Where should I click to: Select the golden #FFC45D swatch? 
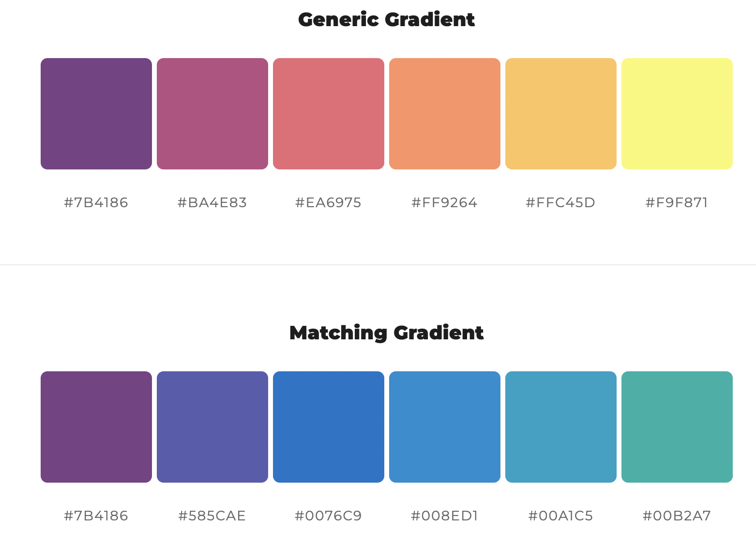(561, 114)
